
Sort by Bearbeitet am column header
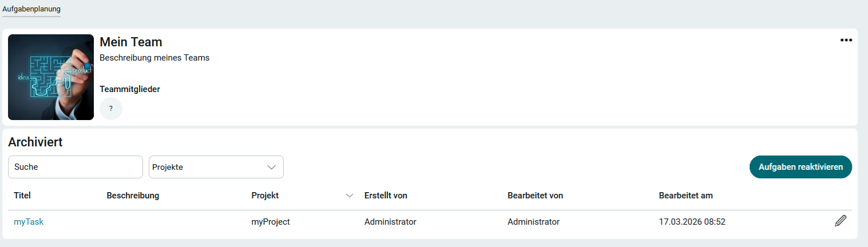(x=685, y=196)
